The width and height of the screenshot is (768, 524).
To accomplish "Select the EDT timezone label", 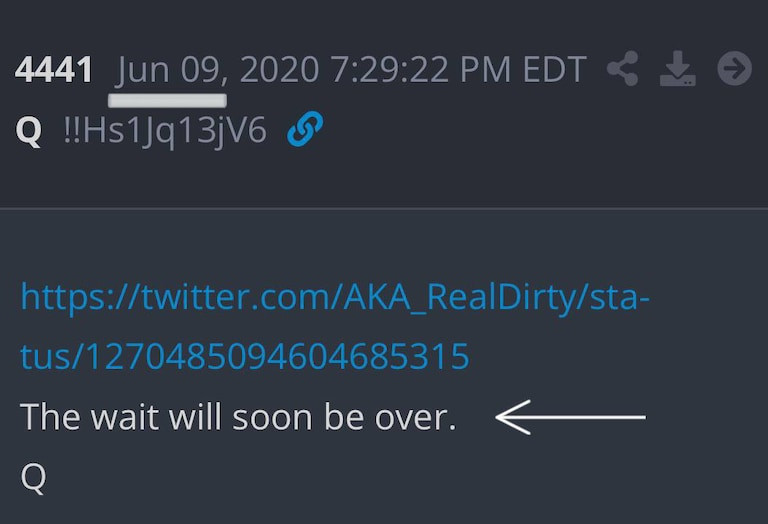I will point(554,70).
